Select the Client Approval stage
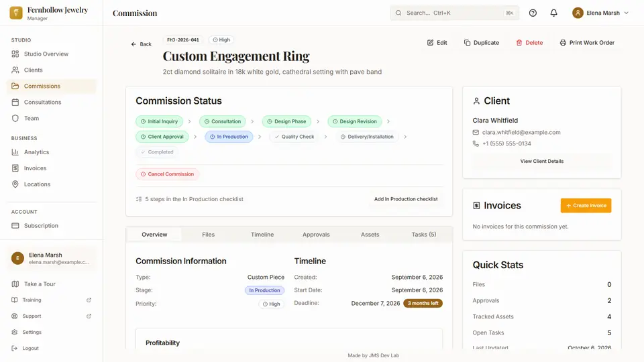This screenshot has height=362, width=644. point(162,137)
